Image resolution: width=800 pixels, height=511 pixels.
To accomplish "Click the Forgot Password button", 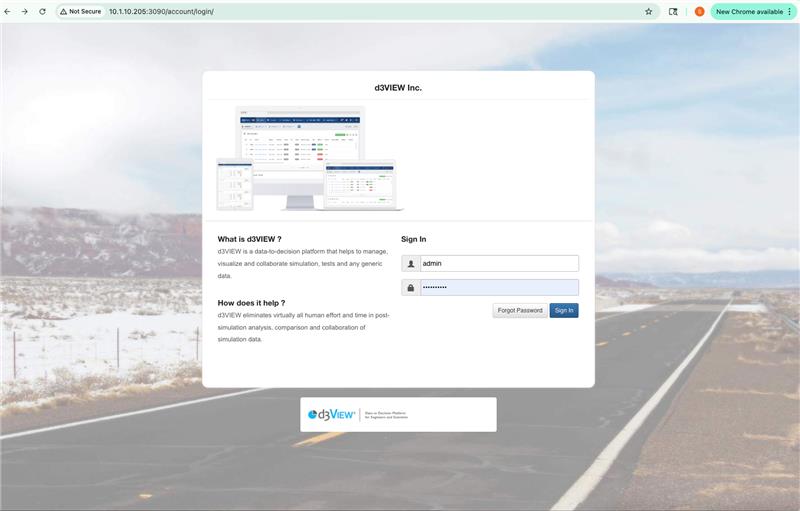I will click(520, 311).
